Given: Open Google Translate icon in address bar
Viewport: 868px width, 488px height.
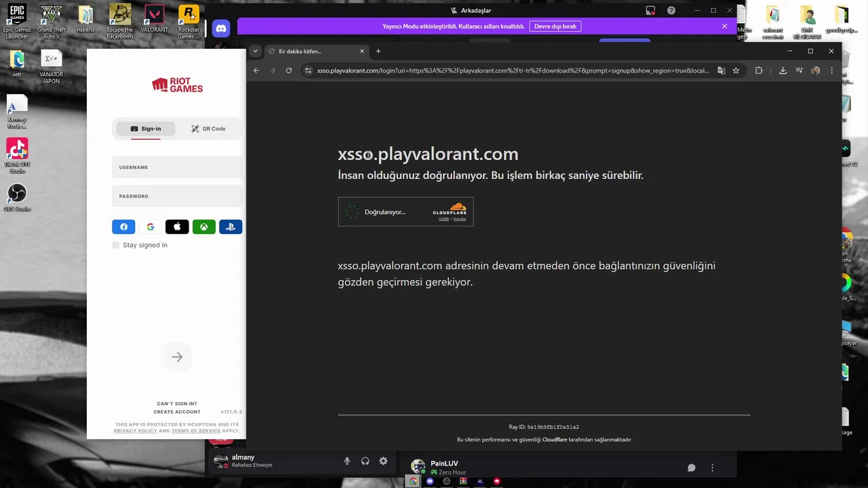Looking at the screenshot, I should pos(722,70).
